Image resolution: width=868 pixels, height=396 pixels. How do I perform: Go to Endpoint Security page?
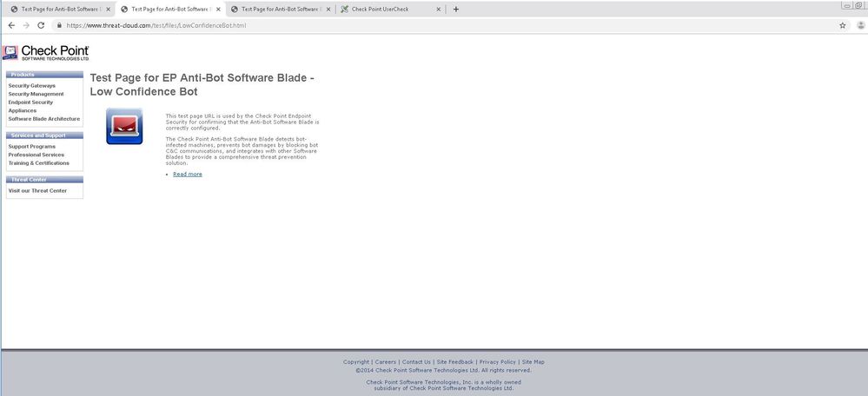click(30, 102)
